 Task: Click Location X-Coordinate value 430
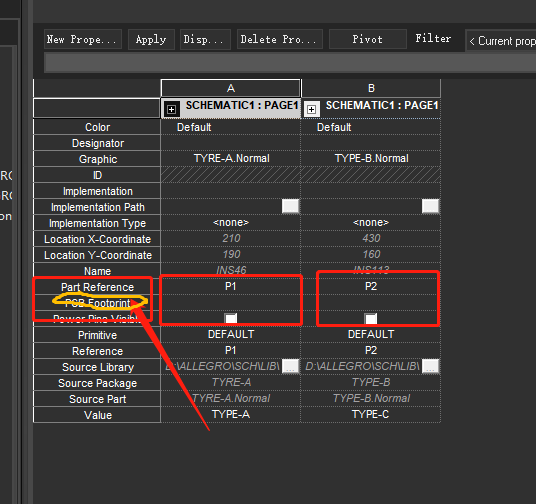[371, 238]
